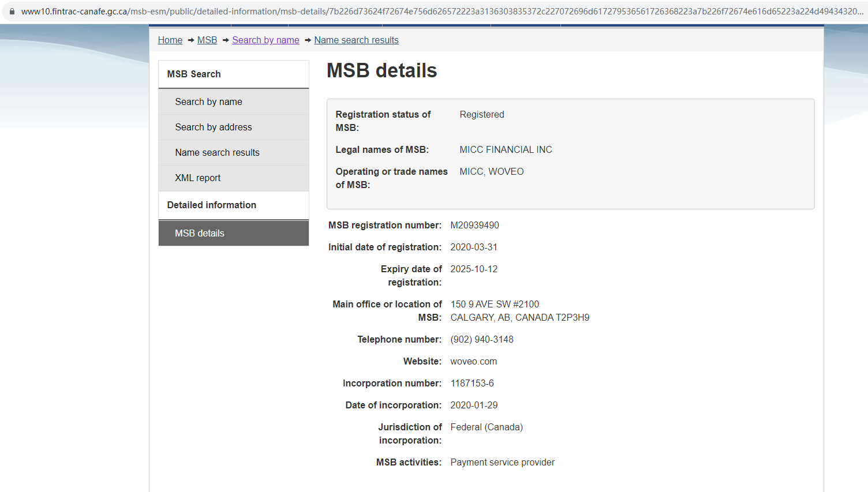Go to the MSB breadcrumb link
Screen dimensions: 868x492
tap(207, 40)
